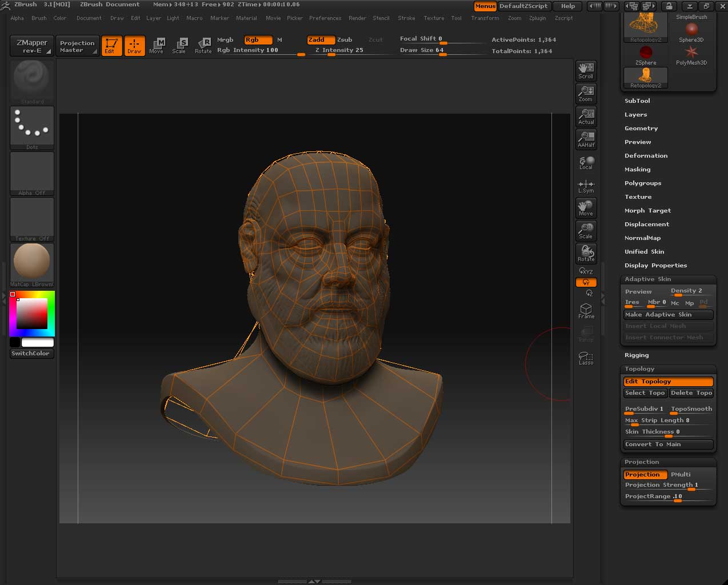Expand the Geometry section
The height and width of the screenshot is (585, 728).
click(x=641, y=128)
